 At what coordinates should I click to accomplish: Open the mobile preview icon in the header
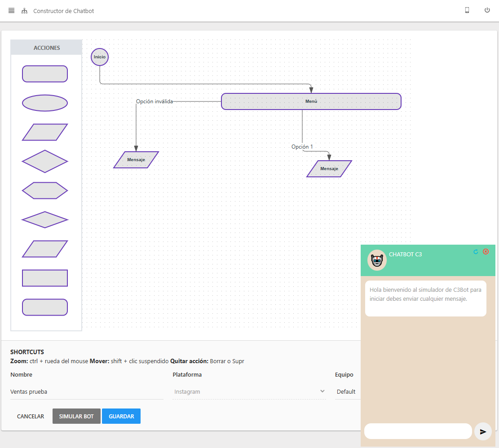(467, 10)
